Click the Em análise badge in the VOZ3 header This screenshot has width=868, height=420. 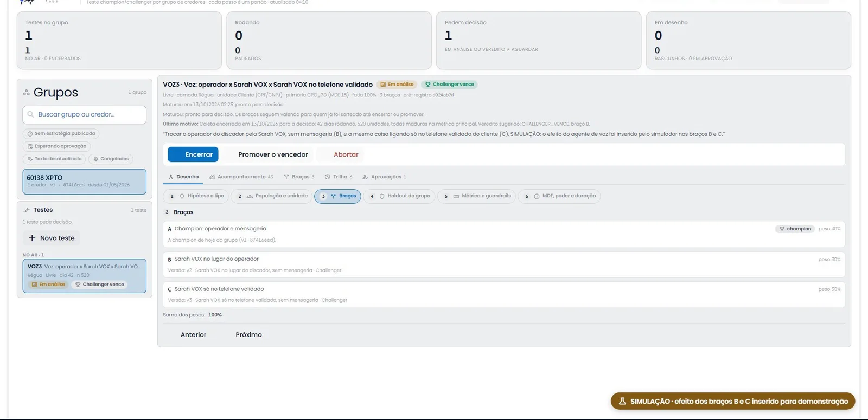(397, 85)
